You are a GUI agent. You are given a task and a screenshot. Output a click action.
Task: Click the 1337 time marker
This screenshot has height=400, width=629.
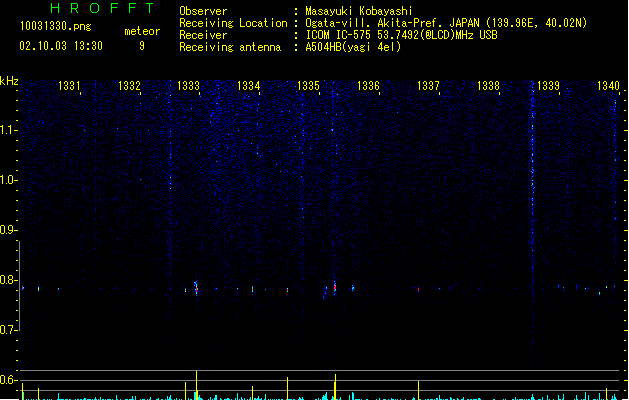[428, 86]
